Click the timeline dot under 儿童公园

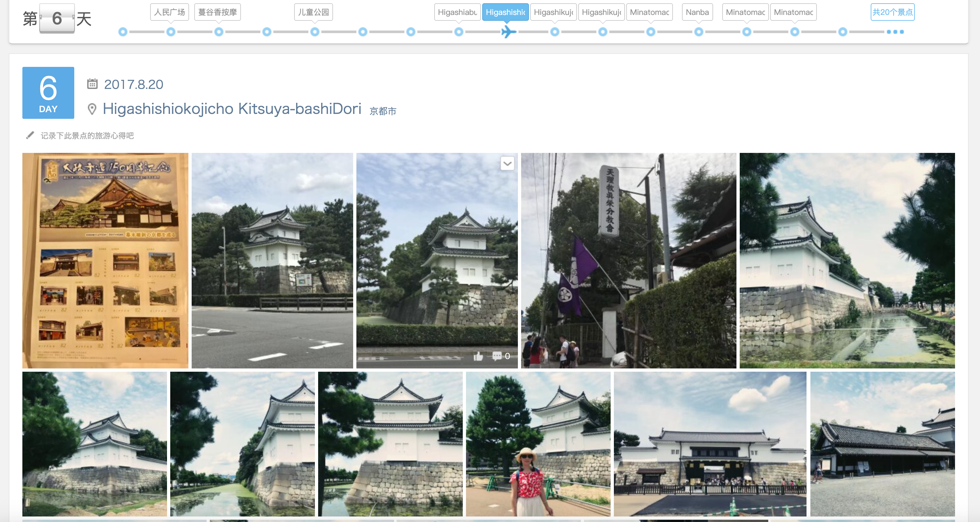[315, 32]
